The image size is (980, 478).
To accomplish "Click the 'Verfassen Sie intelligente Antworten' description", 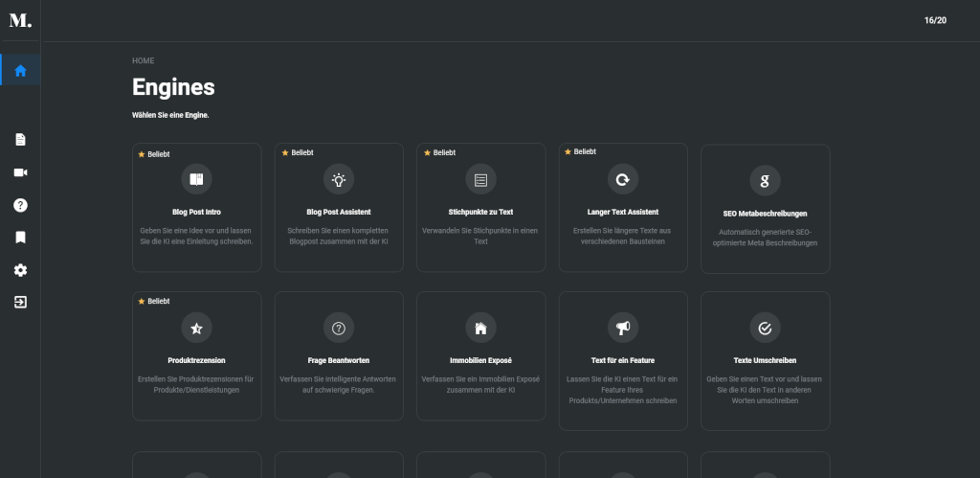I will [339, 384].
